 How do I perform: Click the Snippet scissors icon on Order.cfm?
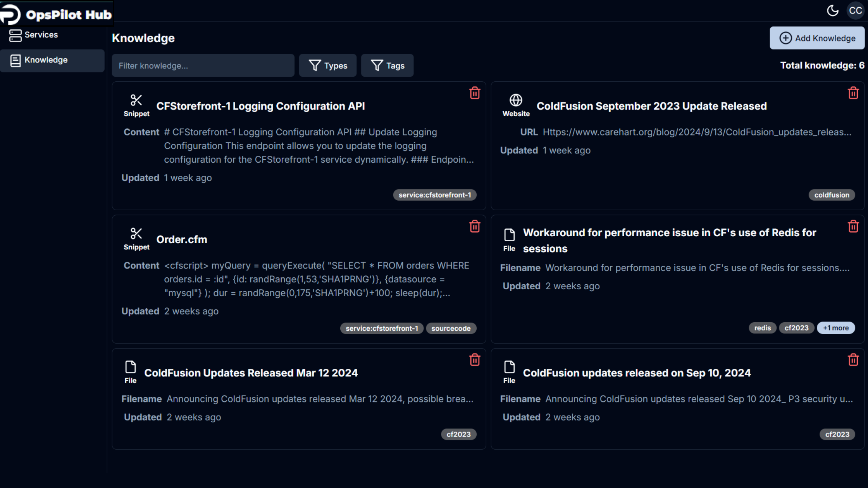136,234
